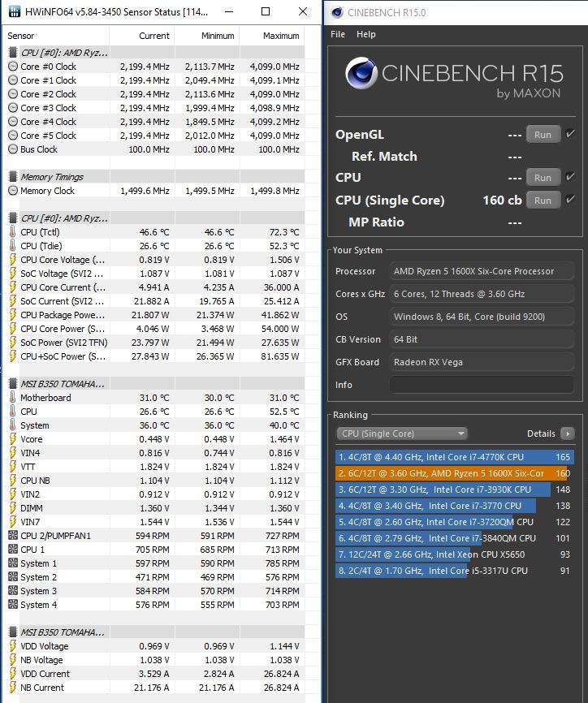Click the SoC Current lightning icon
588x703 pixels.
click(13, 301)
